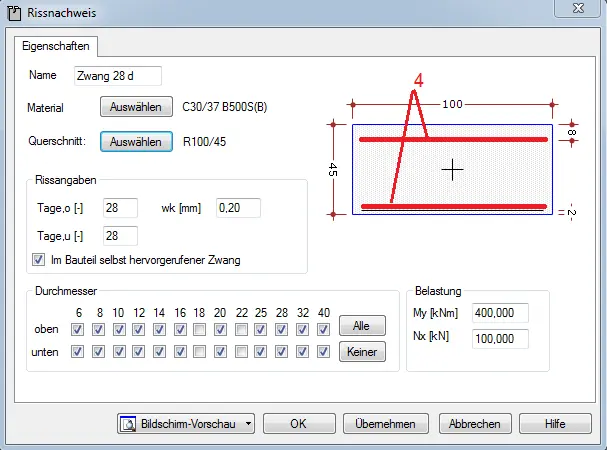
Task: Toggle unten diameter 10 checkbox
Action: (119, 352)
